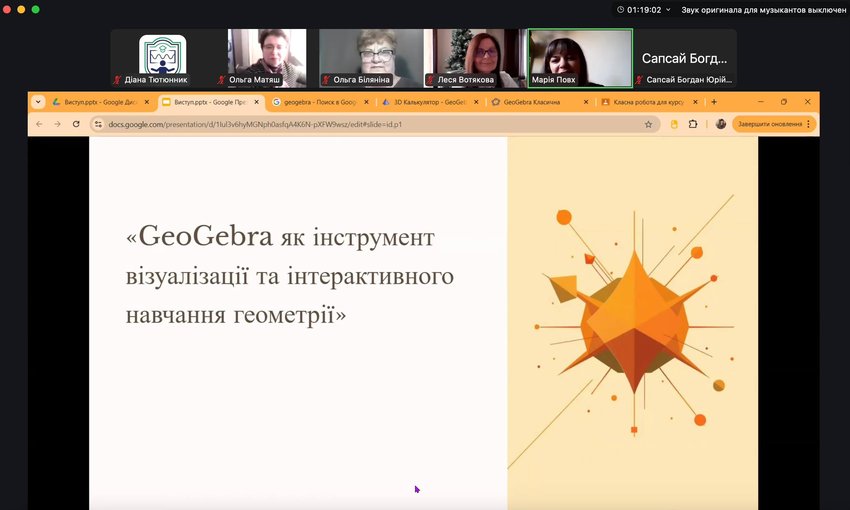
Task: Open a new browser tab
Action: tap(714, 102)
